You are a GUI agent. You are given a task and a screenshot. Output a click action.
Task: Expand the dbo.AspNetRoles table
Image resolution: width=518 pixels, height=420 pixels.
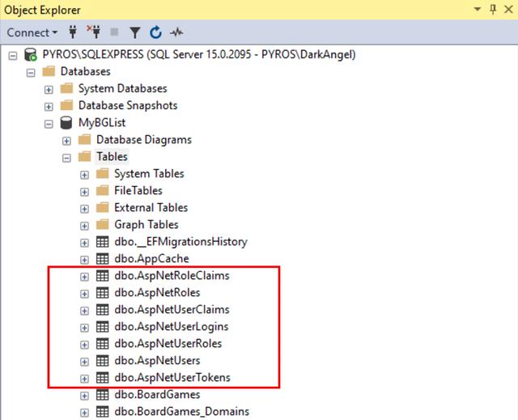(84, 294)
